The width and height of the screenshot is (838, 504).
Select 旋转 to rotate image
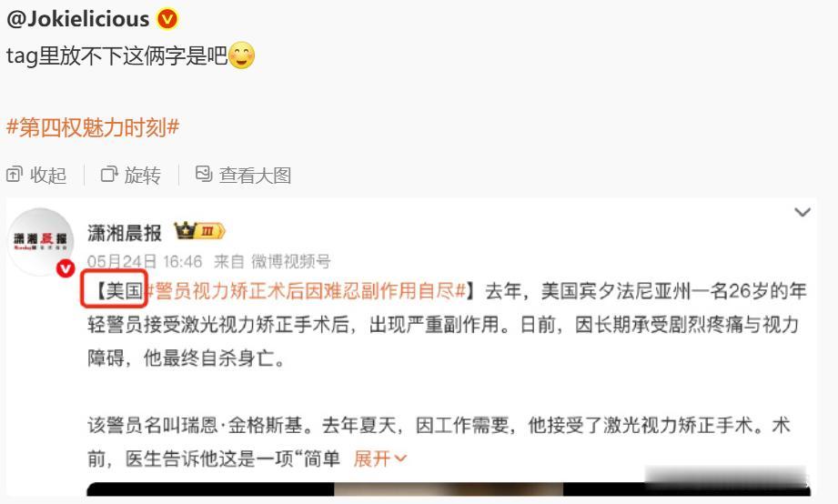pos(142,176)
